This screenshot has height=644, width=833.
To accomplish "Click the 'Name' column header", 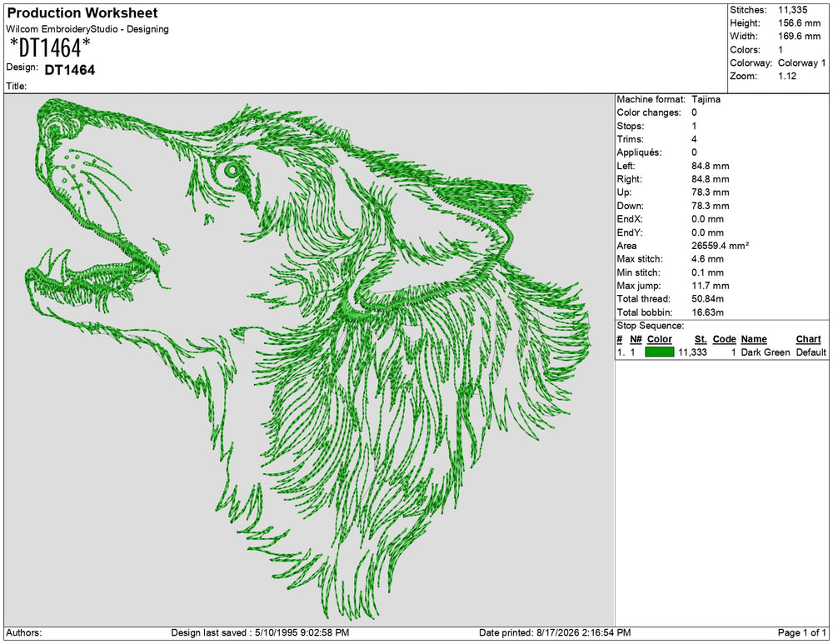I will coord(754,339).
